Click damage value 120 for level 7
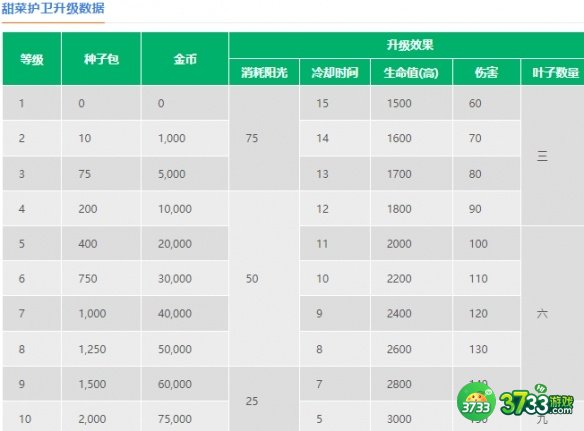This screenshot has height=431, width=584. (486, 314)
